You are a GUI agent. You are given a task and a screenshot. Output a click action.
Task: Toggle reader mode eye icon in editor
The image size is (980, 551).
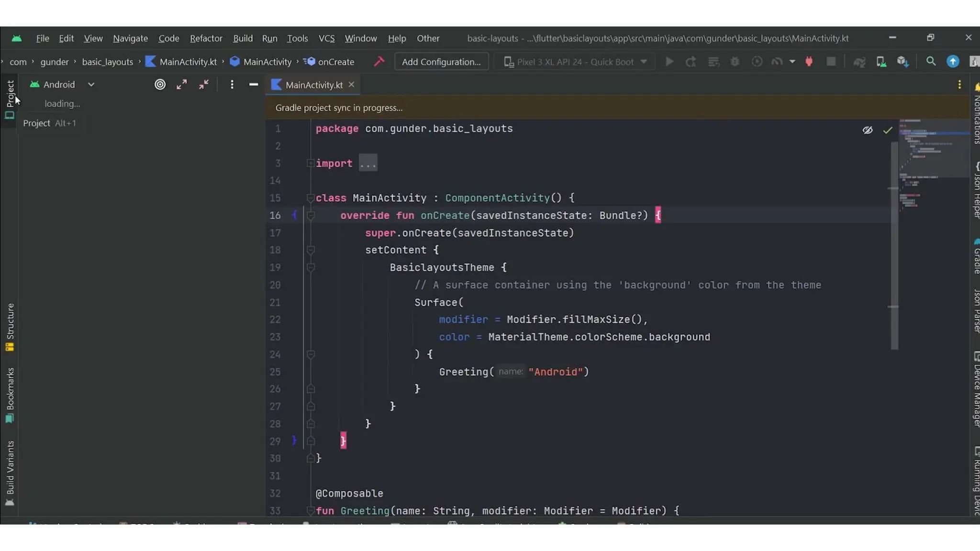(x=867, y=130)
